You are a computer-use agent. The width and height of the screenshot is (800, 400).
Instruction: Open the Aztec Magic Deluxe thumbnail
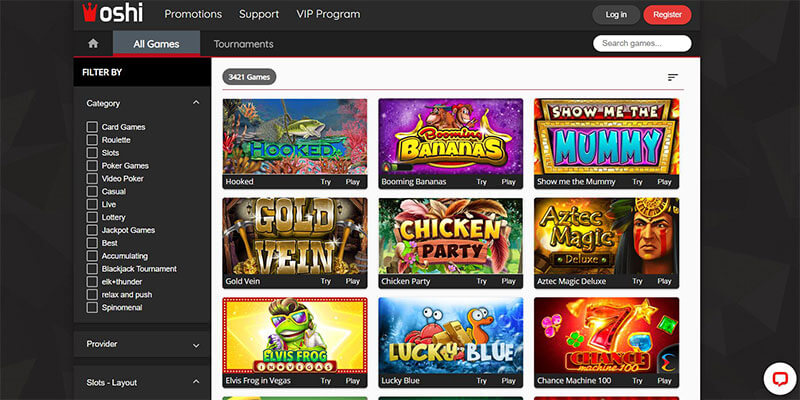pos(607,236)
